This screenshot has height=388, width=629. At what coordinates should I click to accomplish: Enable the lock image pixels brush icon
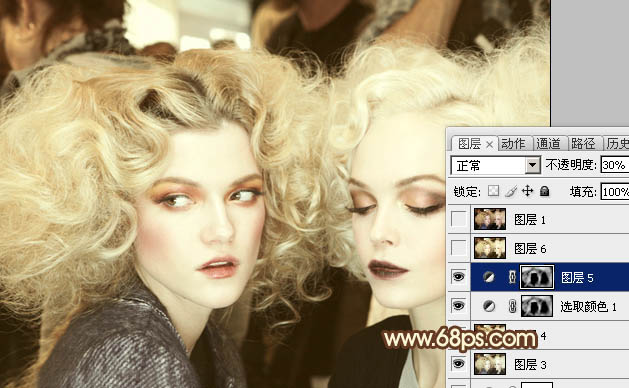(x=511, y=191)
